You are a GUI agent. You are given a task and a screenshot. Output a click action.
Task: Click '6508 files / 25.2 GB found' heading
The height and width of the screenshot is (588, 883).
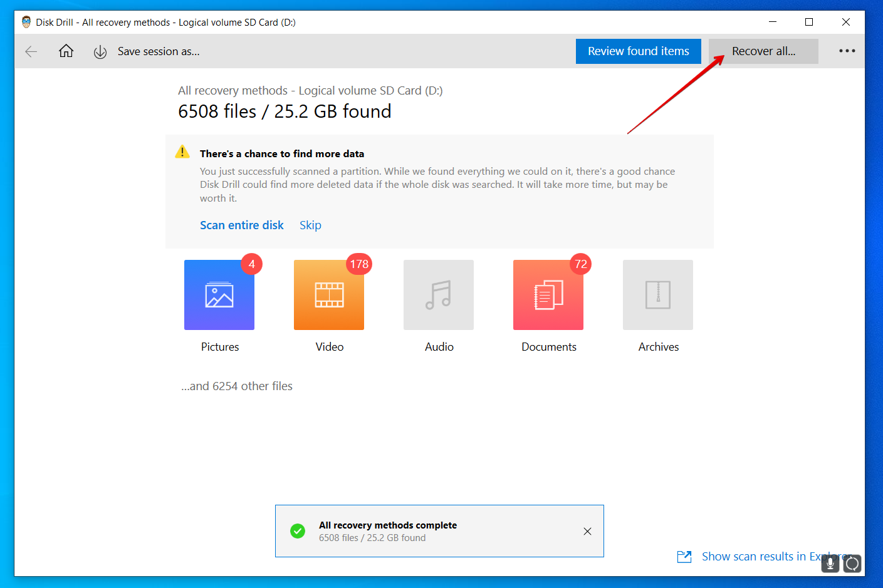[285, 111]
